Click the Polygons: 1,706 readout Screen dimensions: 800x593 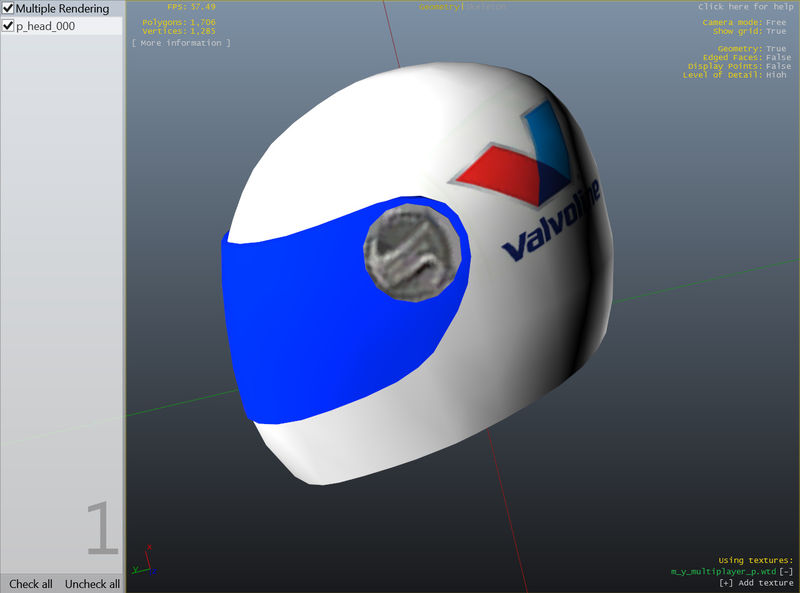(179, 22)
